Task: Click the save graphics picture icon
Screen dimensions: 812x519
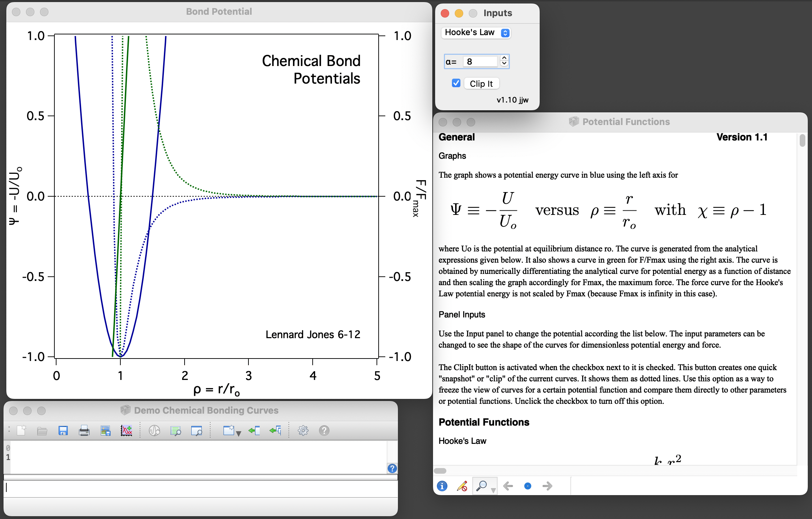Action: pyautogui.click(x=105, y=431)
